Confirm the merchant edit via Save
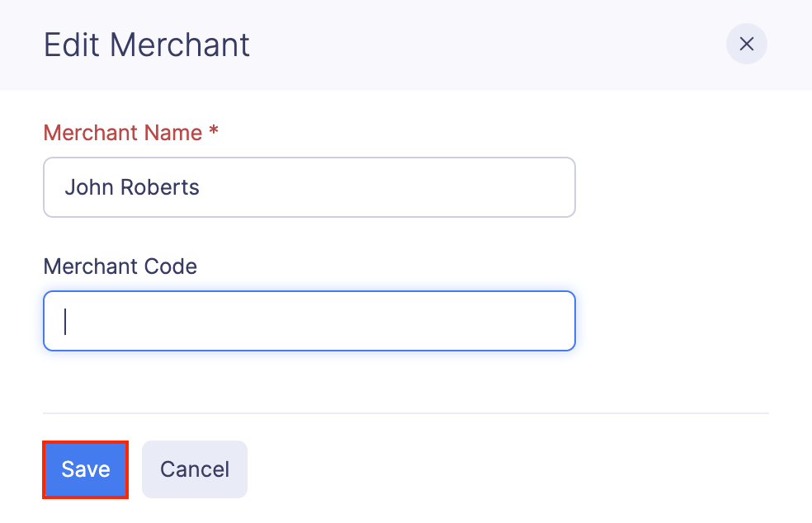 85,469
